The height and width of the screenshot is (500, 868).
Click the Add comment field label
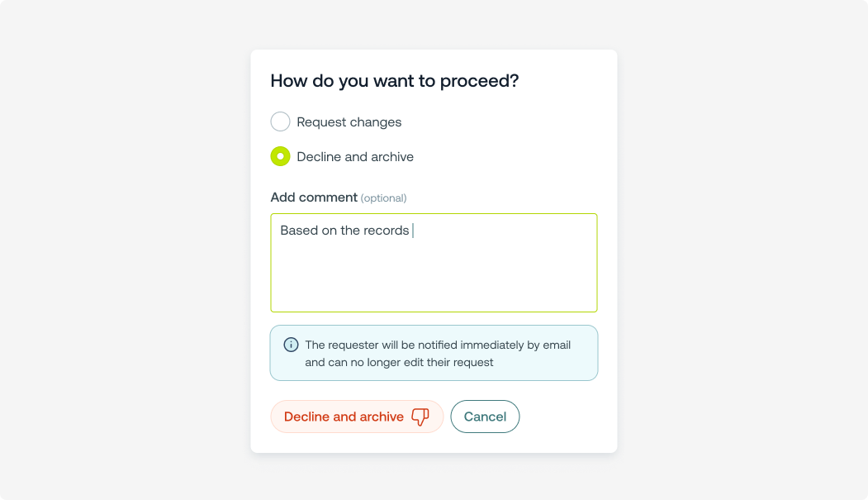click(314, 198)
